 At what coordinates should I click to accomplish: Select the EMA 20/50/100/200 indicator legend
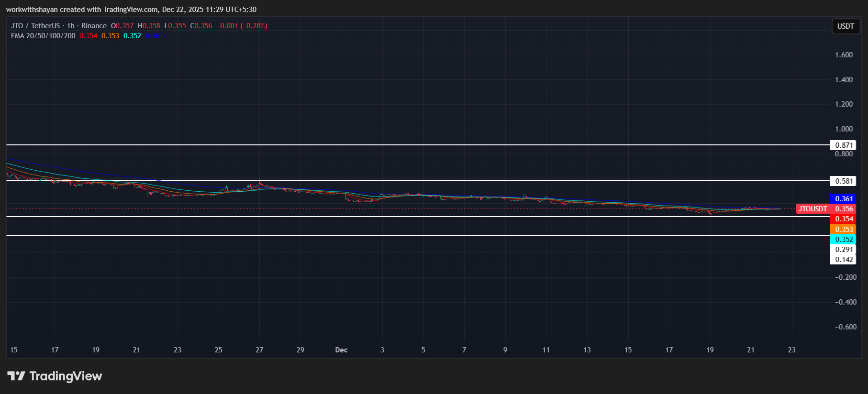pyautogui.click(x=43, y=36)
